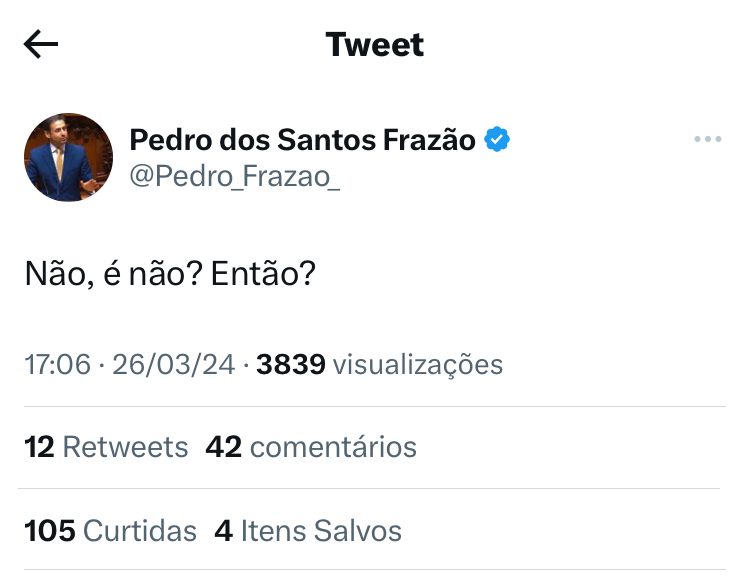Click the number 12 beside Retweets
The image size is (739, 582).
[39, 447]
